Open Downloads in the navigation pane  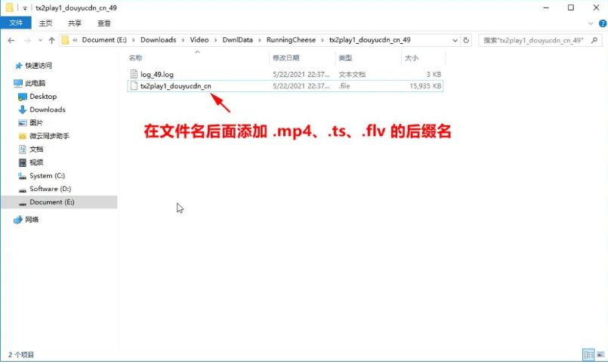pos(47,110)
